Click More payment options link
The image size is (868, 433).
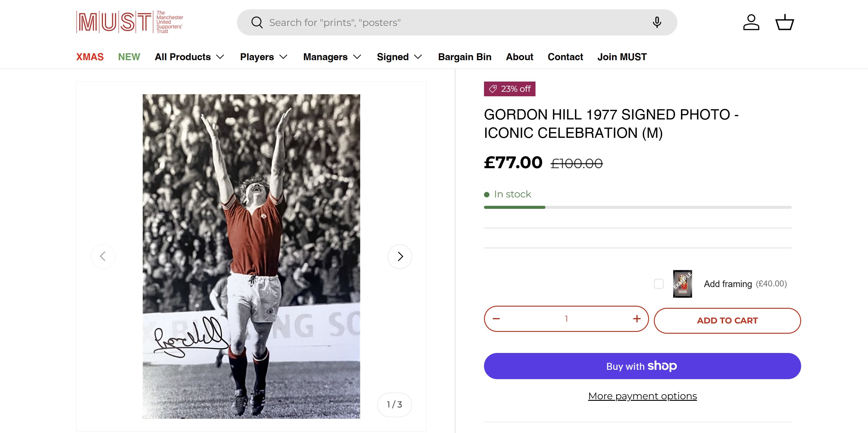tap(642, 396)
